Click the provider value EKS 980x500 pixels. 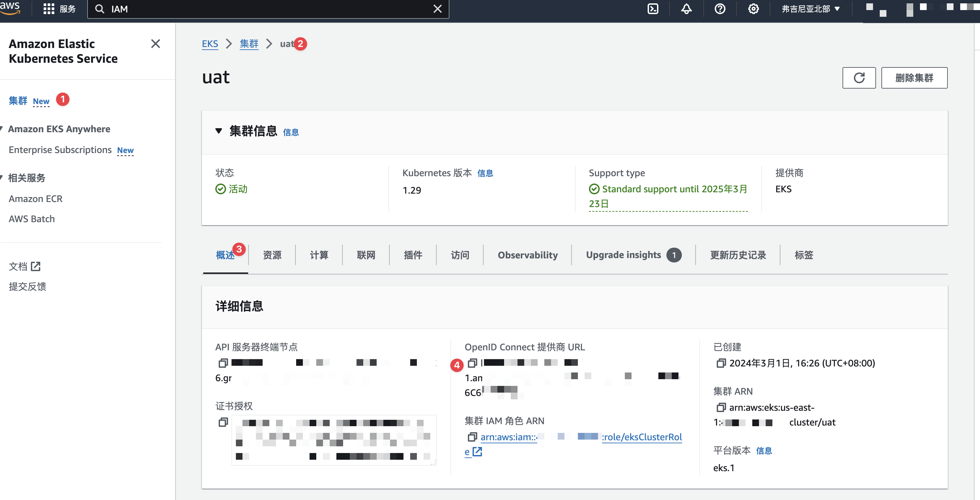click(783, 189)
